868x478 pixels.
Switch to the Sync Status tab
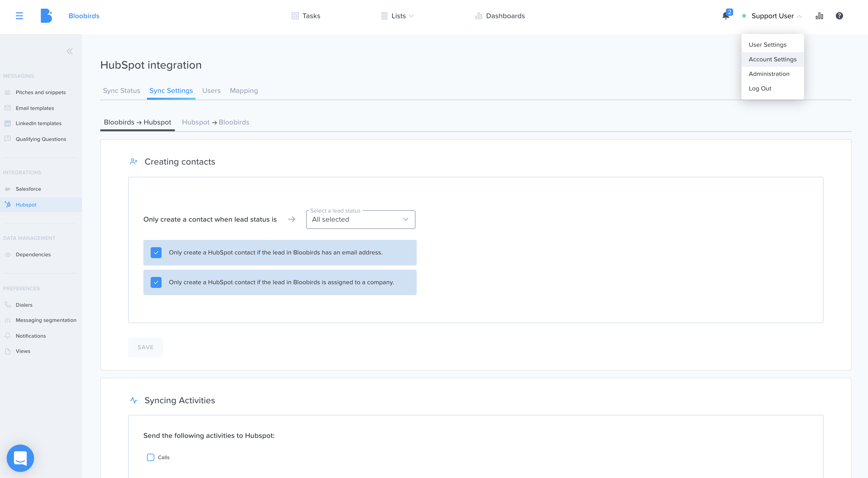click(121, 90)
